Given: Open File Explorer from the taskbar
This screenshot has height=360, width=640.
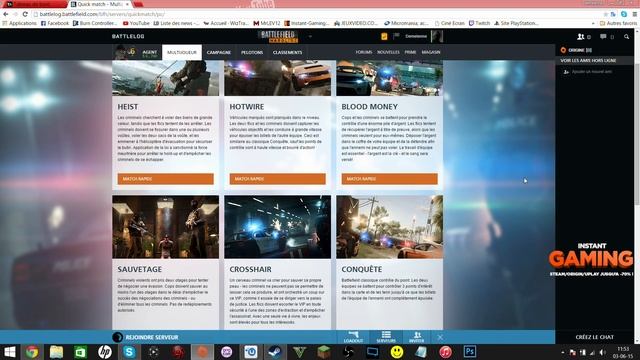Looking at the screenshot, I should [x=56, y=352].
